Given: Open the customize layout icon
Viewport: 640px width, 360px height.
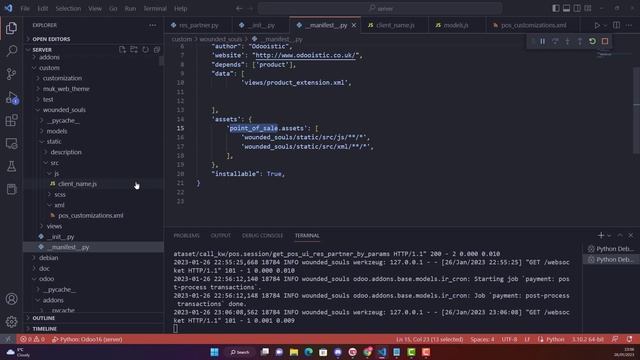Looking at the screenshot, I should pos(588,8).
